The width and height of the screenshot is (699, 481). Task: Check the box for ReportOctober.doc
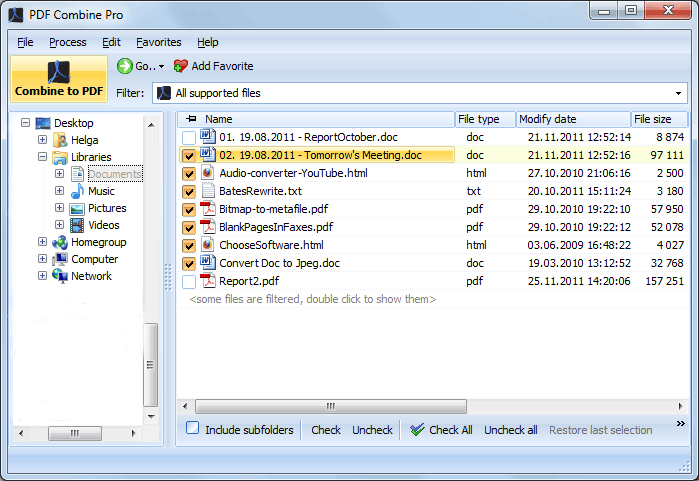tap(189, 137)
